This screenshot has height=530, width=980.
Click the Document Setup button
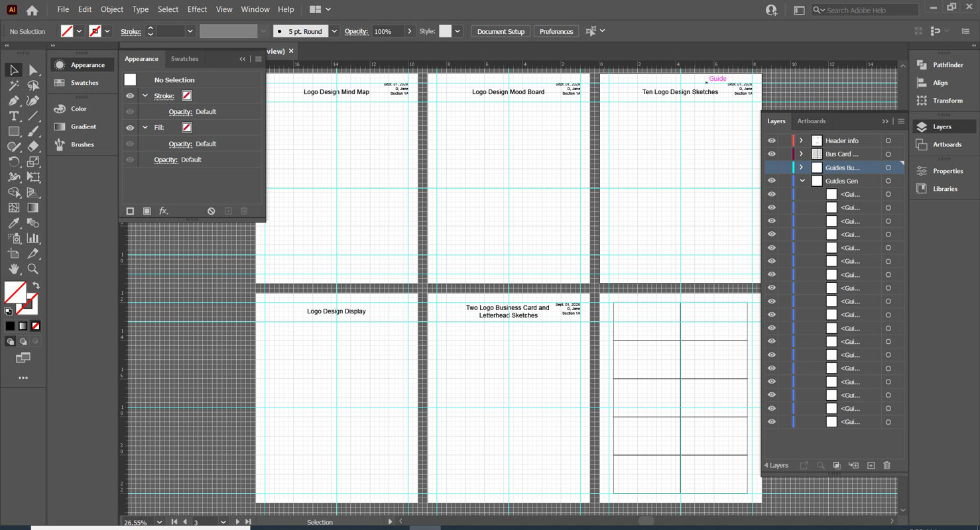coord(501,32)
